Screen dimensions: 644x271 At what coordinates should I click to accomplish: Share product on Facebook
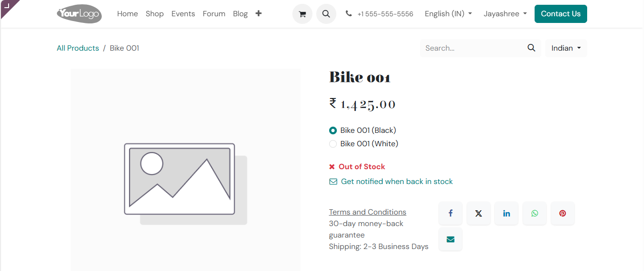click(x=451, y=213)
